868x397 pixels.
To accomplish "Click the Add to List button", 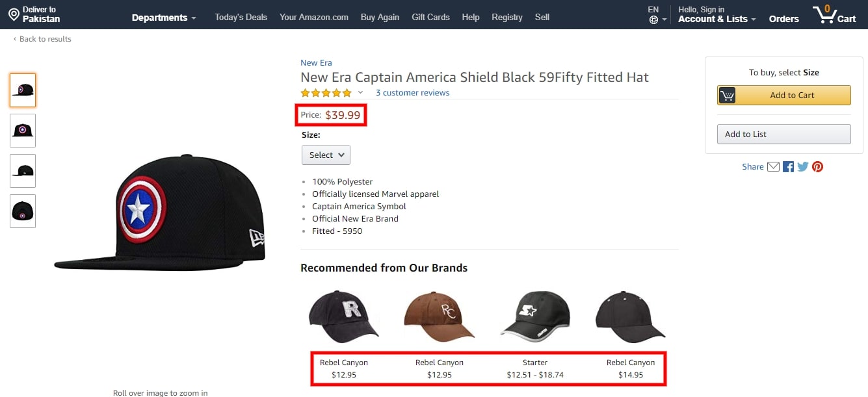I will [x=783, y=134].
